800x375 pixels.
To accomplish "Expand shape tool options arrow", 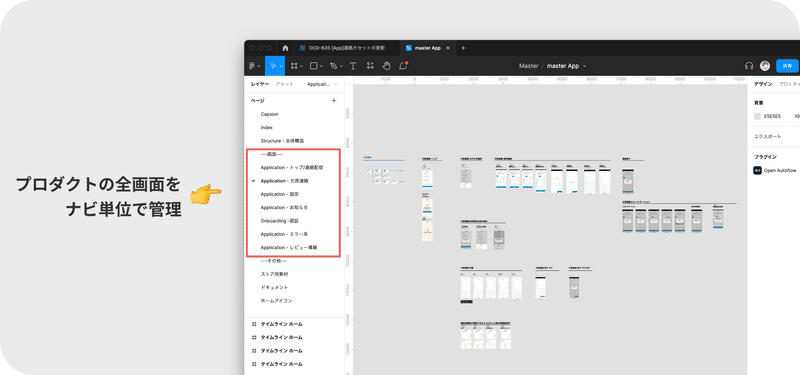I will coord(321,66).
